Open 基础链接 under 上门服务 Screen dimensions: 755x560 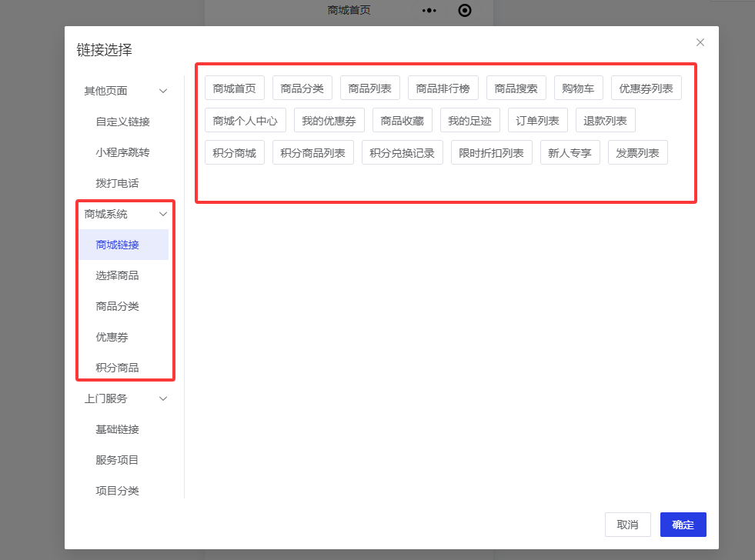[117, 429]
